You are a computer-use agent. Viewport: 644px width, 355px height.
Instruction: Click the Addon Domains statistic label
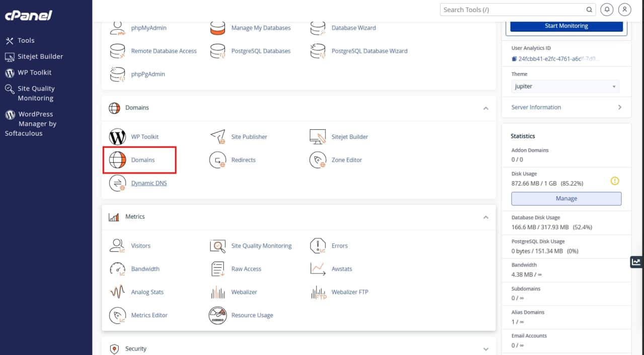coord(530,150)
